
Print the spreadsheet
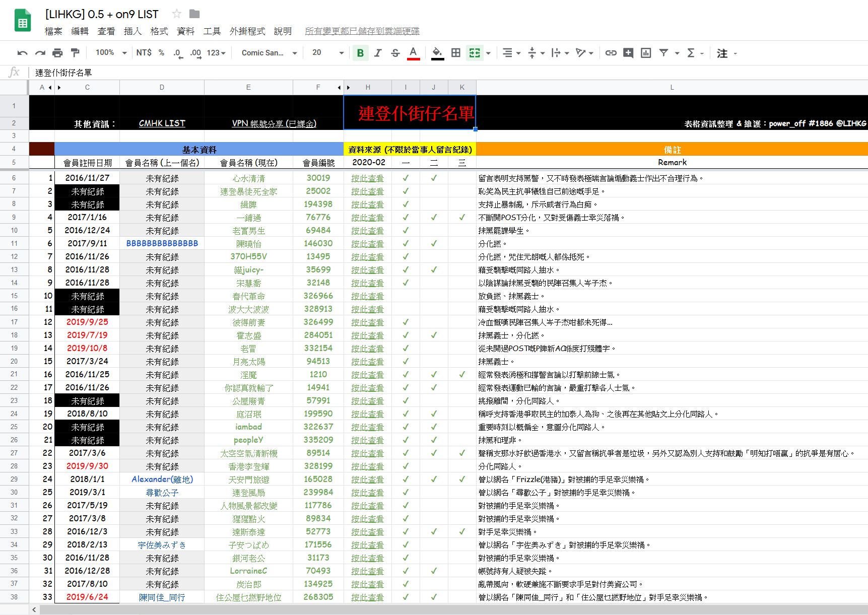click(58, 53)
